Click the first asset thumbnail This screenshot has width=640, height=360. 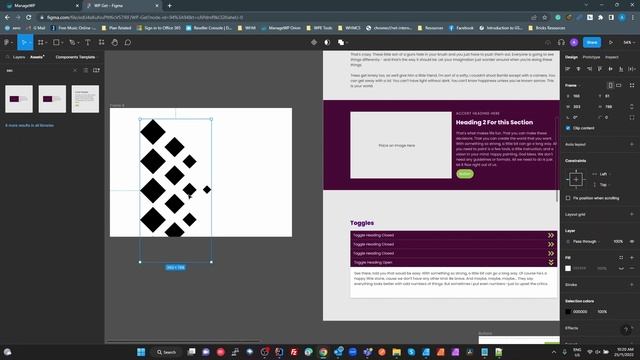coord(19,99)
